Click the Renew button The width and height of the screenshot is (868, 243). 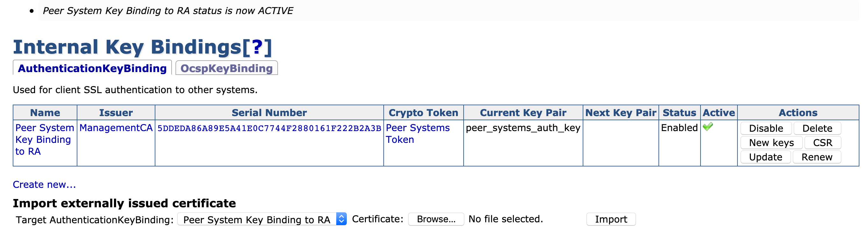click(x=816, y=157)
